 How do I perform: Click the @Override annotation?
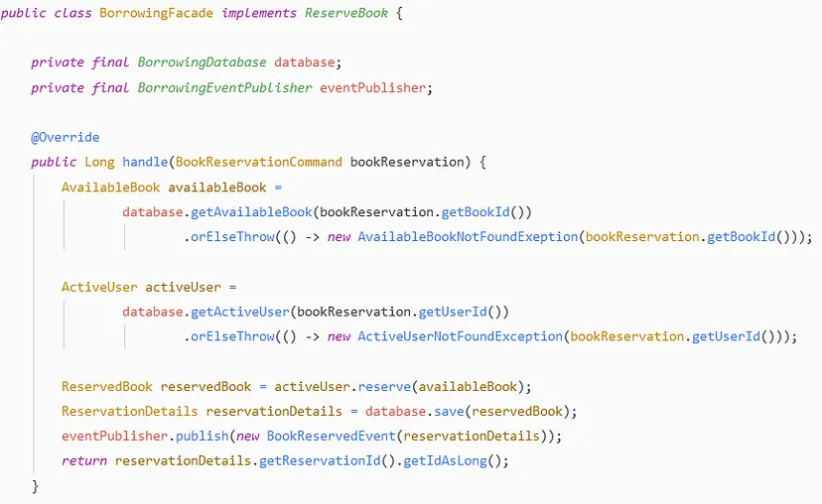click(65, 137)
